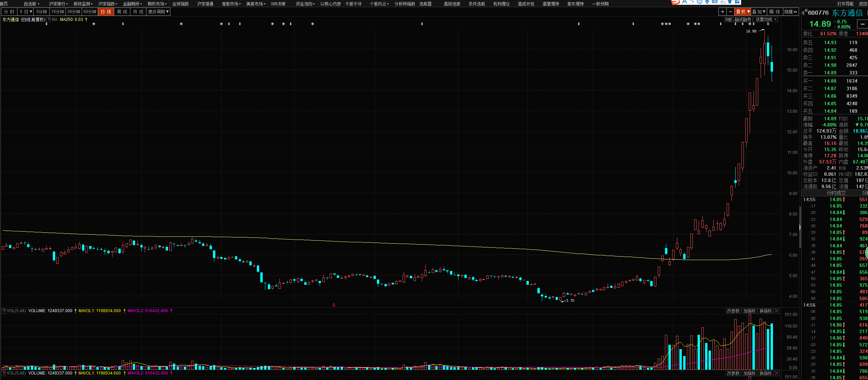Switch chart period to 5分钟
This screenshot has height=380, width=868.
coord(41,12)
